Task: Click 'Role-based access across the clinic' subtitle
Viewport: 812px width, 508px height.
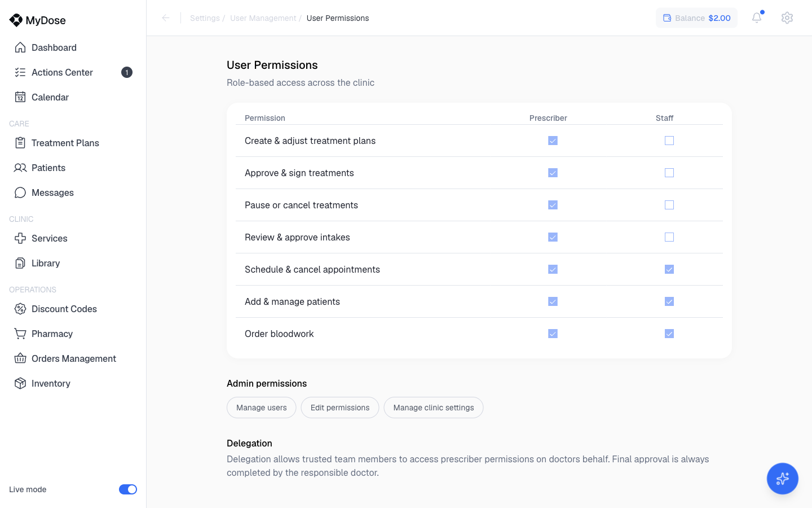Action: point(301,82)
